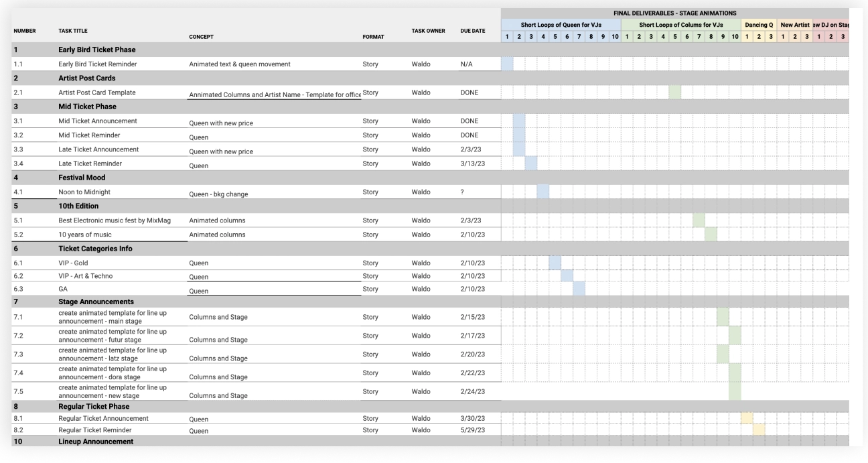Select 'Animated text & queen movement' concept cell

(240, 64)
